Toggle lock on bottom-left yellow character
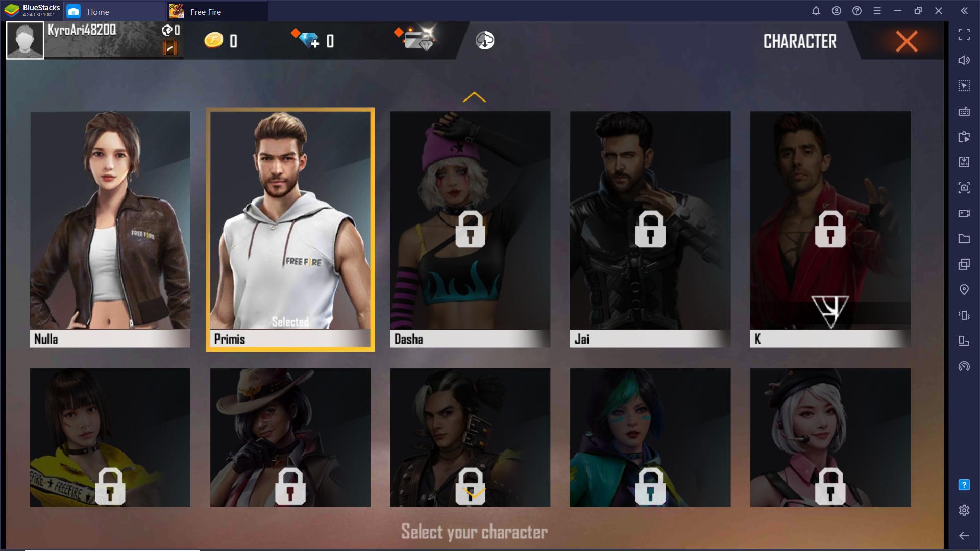This screenshot has height=551, width=980. [x=110, y=484]
